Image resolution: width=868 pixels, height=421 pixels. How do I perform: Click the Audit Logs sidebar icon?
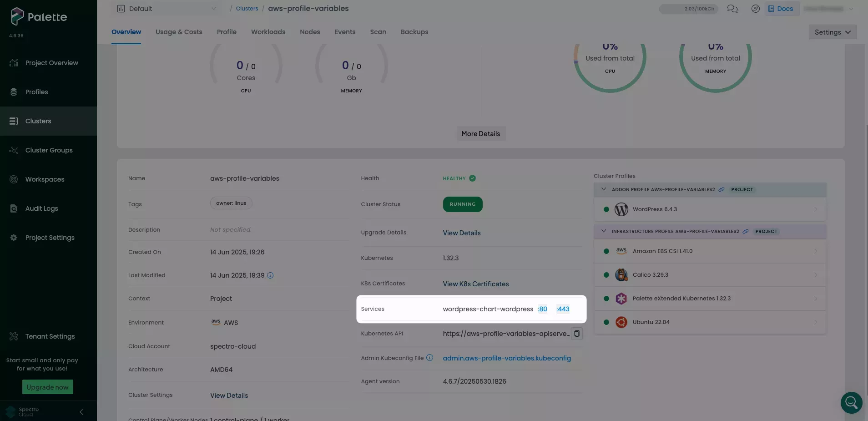coord(14,208)
